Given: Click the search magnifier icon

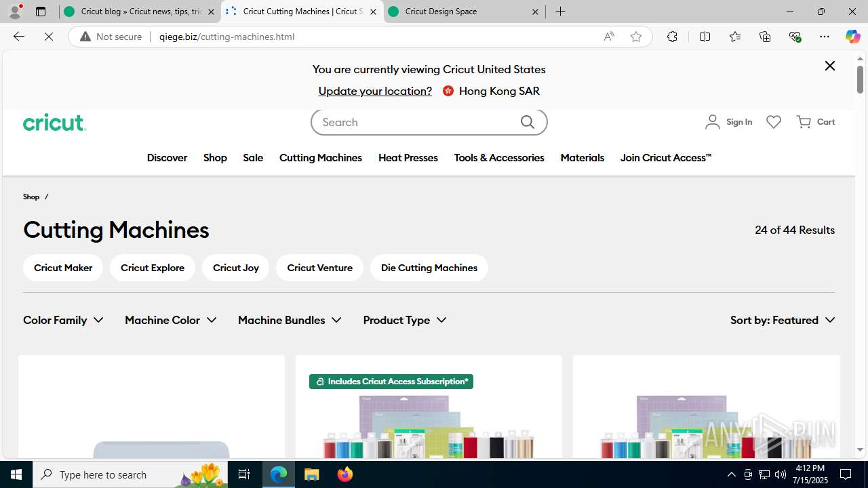Looking at the screenshot, I should 528,122.
